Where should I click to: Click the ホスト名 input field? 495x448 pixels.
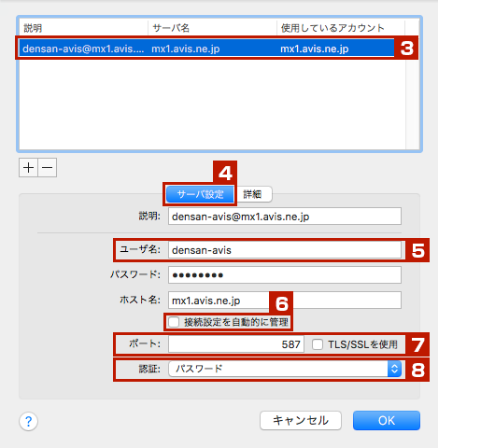coord(285,300)
